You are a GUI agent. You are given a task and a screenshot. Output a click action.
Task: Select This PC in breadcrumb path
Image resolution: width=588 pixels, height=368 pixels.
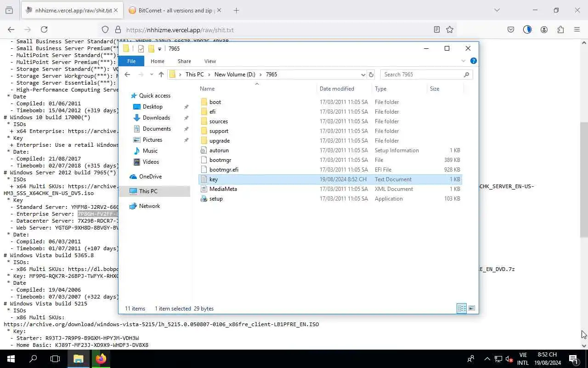coord(194,75)
